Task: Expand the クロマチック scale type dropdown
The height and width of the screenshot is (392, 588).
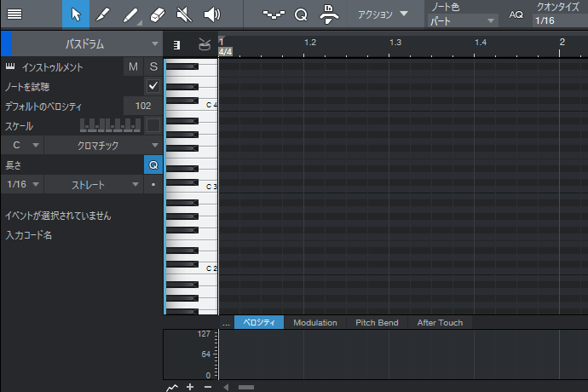Action: [x=93, y=145]
